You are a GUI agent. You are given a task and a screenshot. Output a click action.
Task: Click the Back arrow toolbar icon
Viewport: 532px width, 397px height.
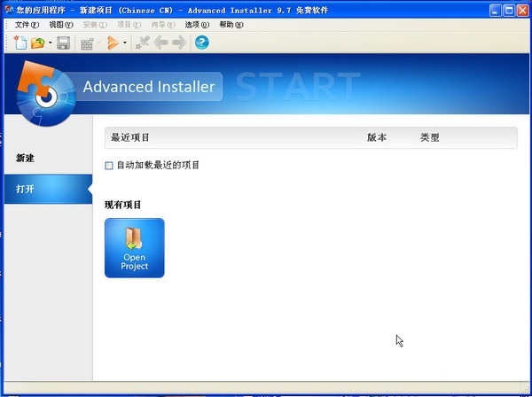click(x=160, y=43)
